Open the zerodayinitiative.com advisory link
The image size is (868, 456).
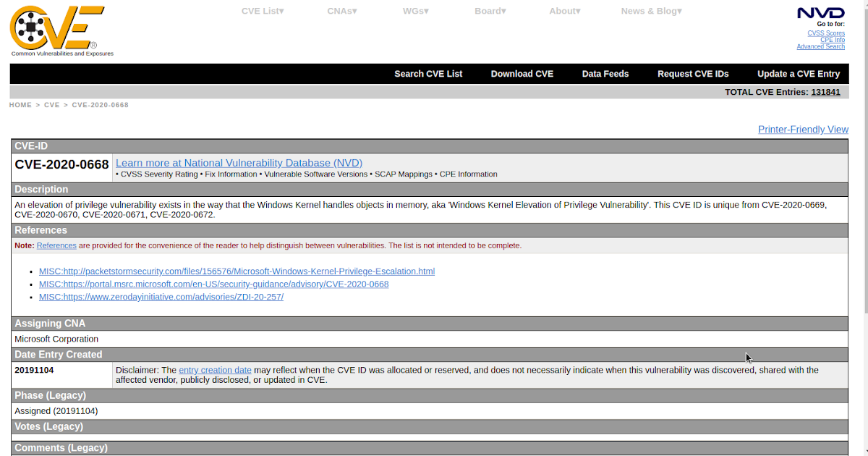tap(161, 296)
